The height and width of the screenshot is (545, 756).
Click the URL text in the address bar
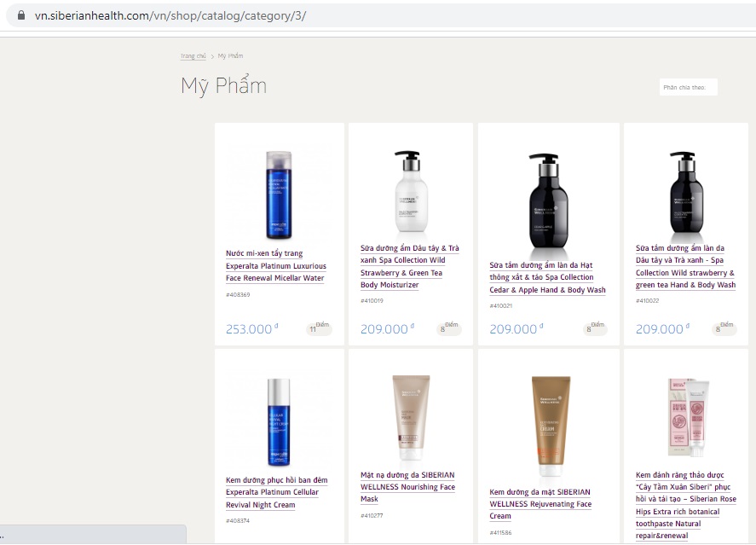click(170, 16)
